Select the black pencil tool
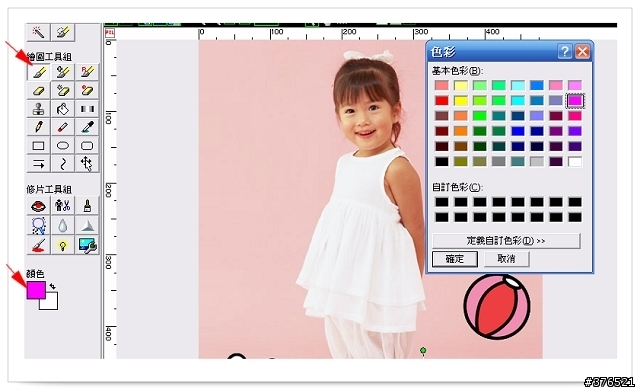This screenshot has height=390, width=640. pyautogui.click(x=38, y=127)
